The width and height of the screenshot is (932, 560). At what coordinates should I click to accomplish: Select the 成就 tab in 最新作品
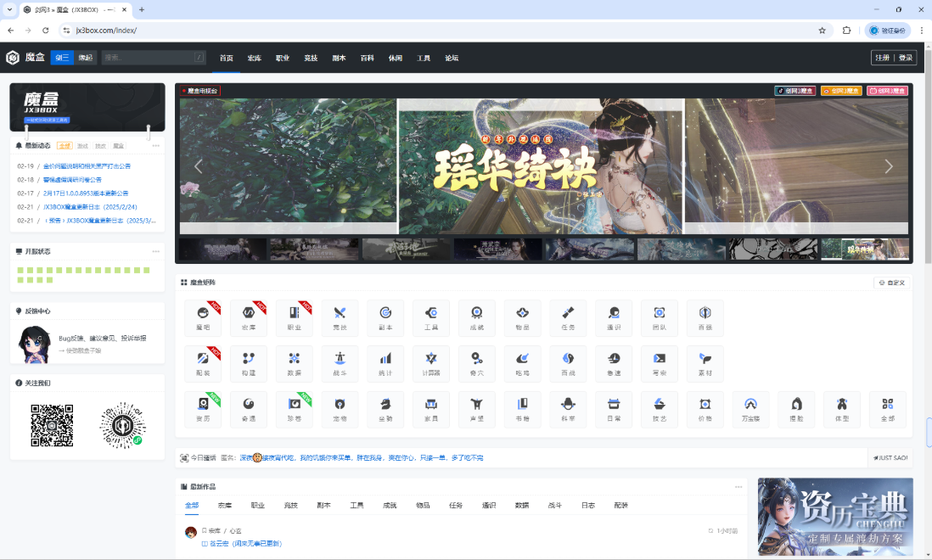point(390,505)
